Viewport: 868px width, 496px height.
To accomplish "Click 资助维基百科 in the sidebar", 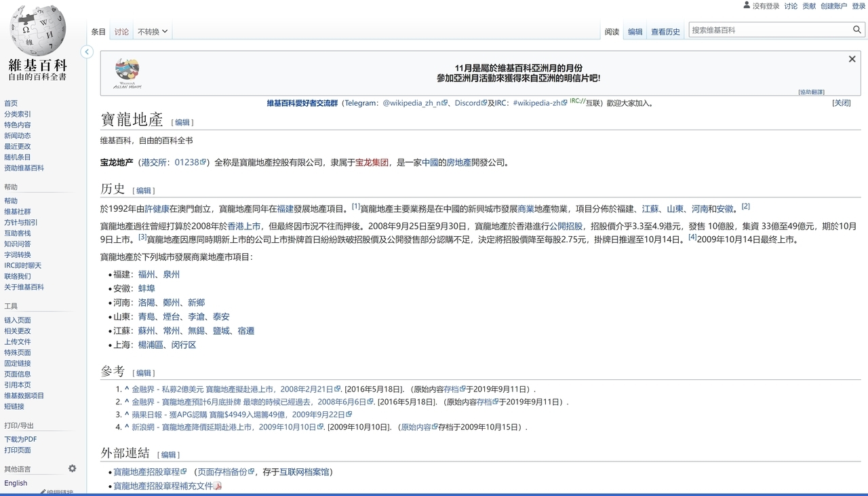I will [x=24, y=168].
